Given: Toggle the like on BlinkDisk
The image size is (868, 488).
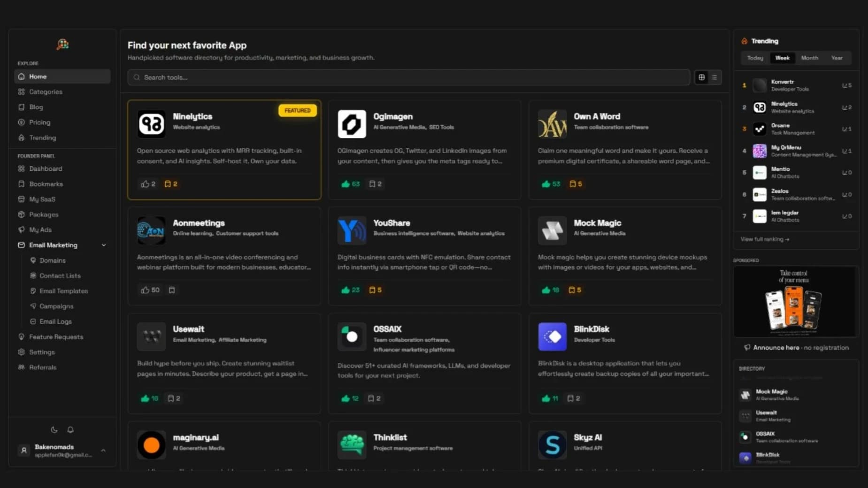Looking at the screenshot, I should [x=550, y=398].
